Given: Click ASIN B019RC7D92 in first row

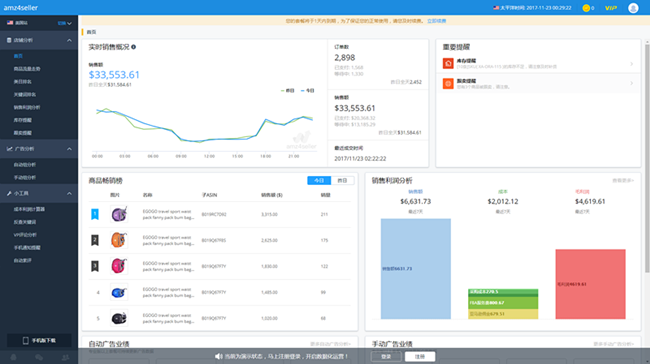Looking at the screenshot, I should 214,214.
